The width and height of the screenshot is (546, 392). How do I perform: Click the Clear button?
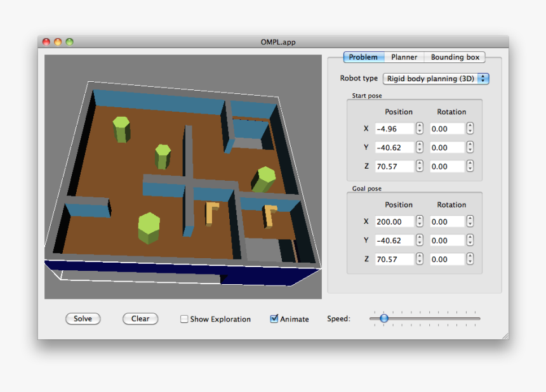point(140,318)
